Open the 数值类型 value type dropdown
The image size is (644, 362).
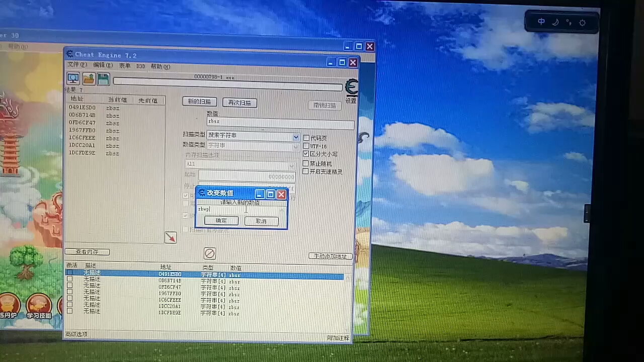click(254, 146)
